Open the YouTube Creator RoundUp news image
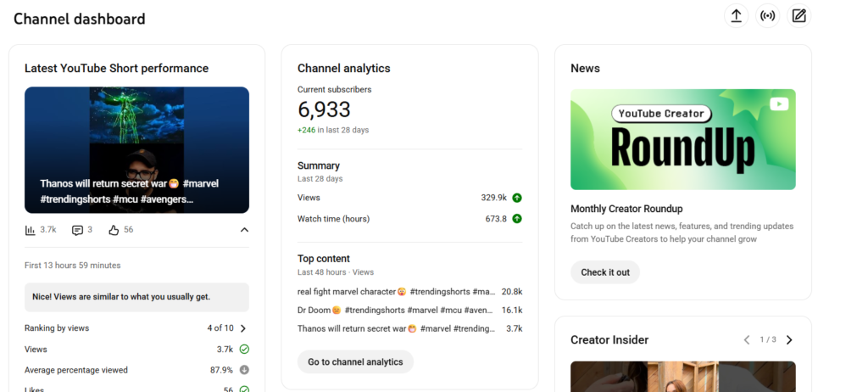 pyautogui.click(x=683, y=139)
